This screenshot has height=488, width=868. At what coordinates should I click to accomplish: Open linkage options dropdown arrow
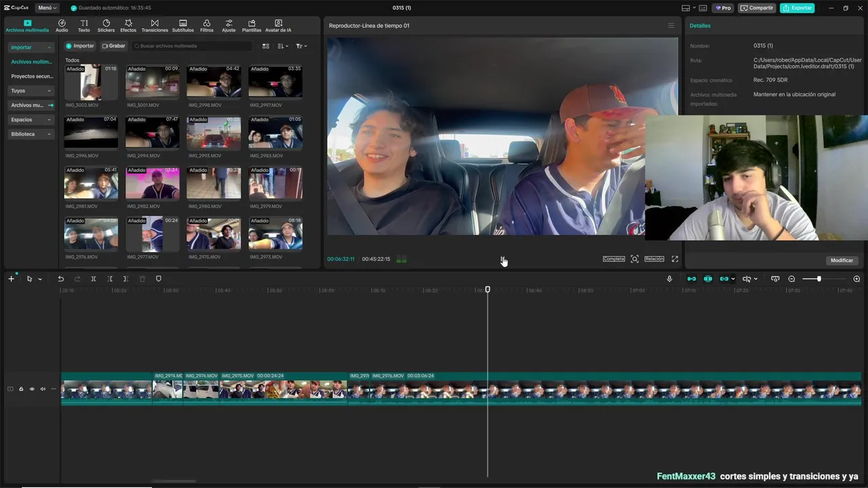pos(734,279)
